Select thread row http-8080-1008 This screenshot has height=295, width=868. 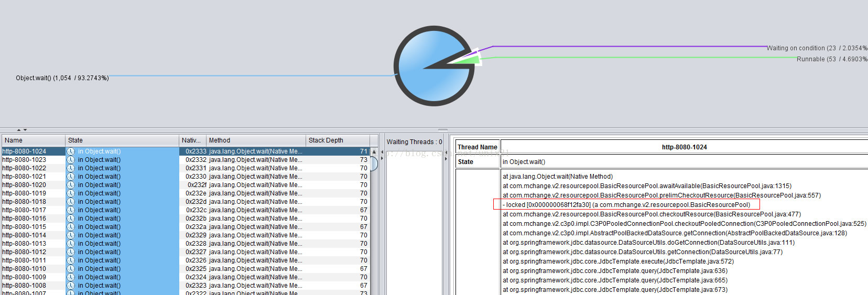click(186, 286)
